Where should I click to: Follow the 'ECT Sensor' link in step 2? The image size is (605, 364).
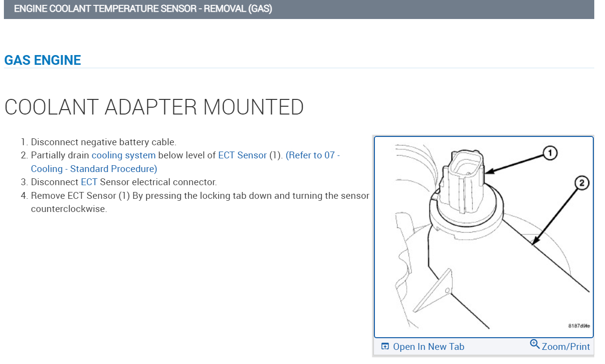(242, 155)
